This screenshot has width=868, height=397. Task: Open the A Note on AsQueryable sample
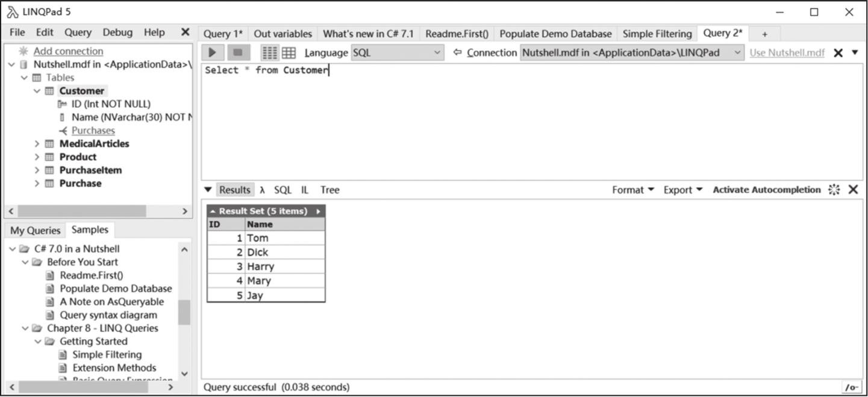coord(111,302)
